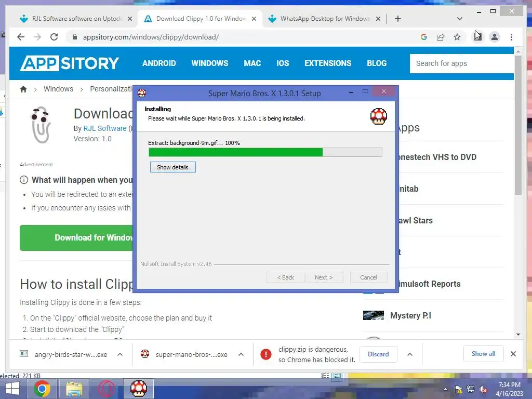Open the Windows breadcrumb link
Viewport: 532px width, 399px height.
click(x=58, y=89)
